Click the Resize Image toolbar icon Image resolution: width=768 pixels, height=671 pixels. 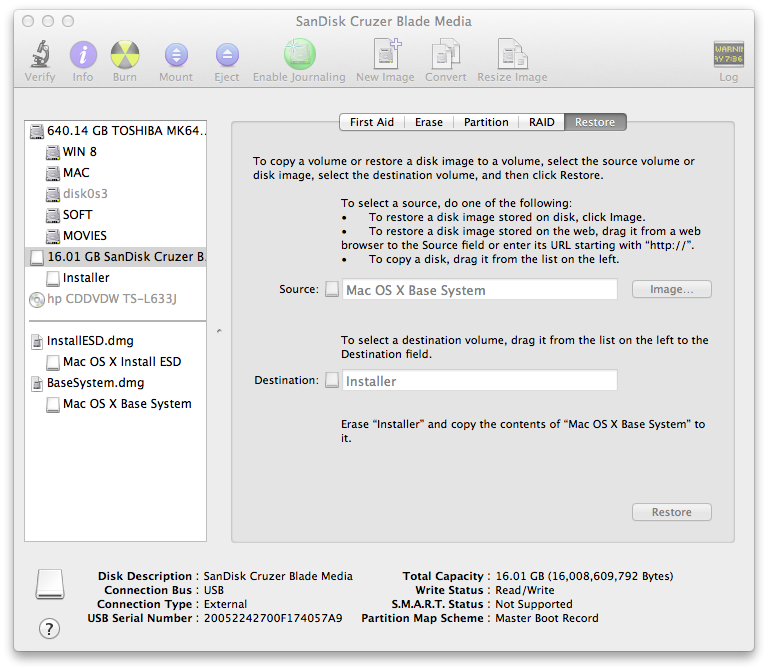pyautogui.click(x=512, y=54)
